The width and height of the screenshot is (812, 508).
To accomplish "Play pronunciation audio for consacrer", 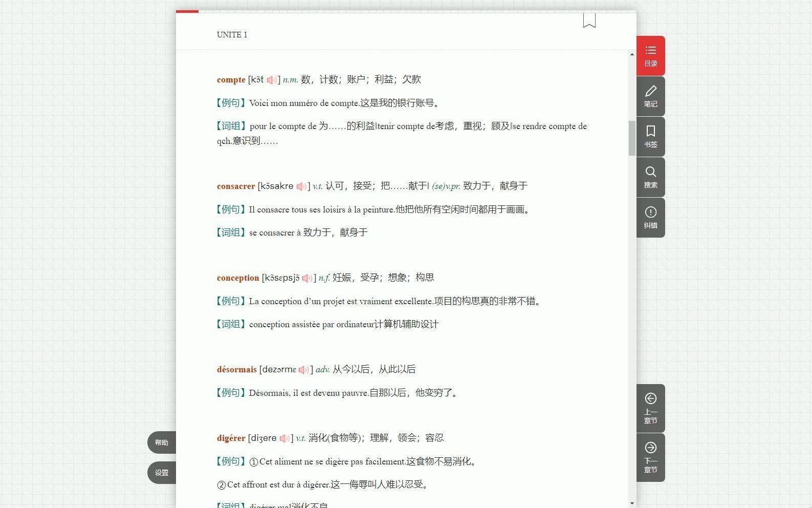I will (x=301, y=186).
